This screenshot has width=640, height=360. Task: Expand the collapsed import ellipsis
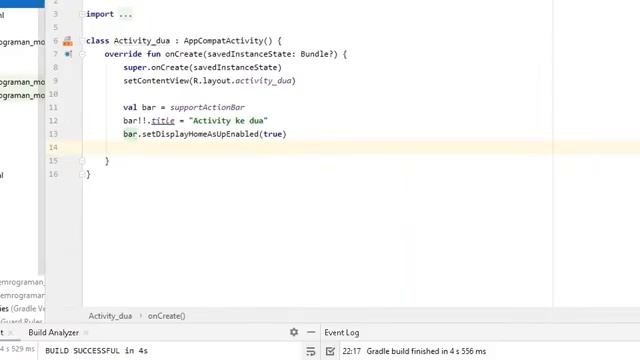click(x=125, y=15)
